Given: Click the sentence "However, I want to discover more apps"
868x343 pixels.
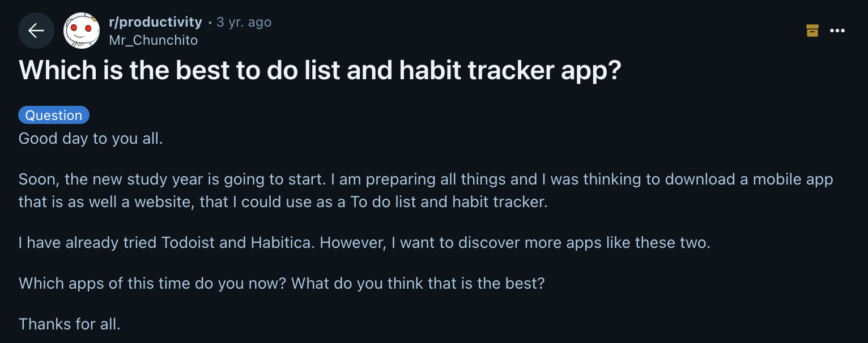Looking at the screenshot, I should click(516, 243).
